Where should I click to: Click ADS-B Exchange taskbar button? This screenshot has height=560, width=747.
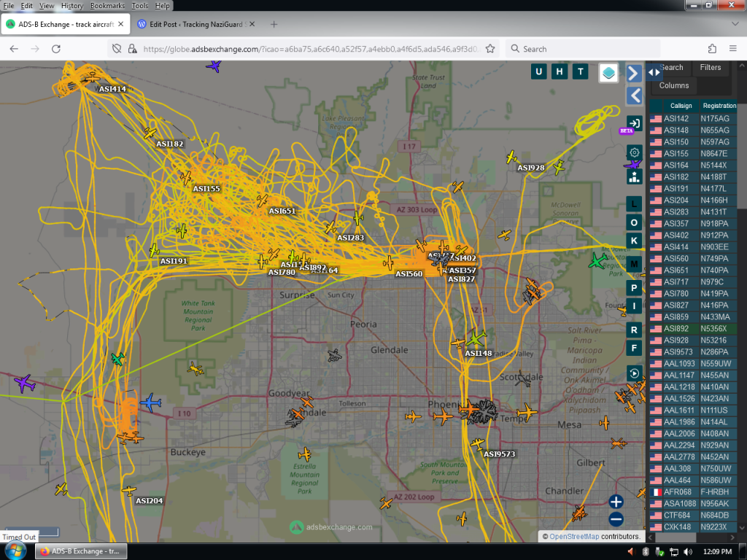pyautogui.click(x=81, y=551)
